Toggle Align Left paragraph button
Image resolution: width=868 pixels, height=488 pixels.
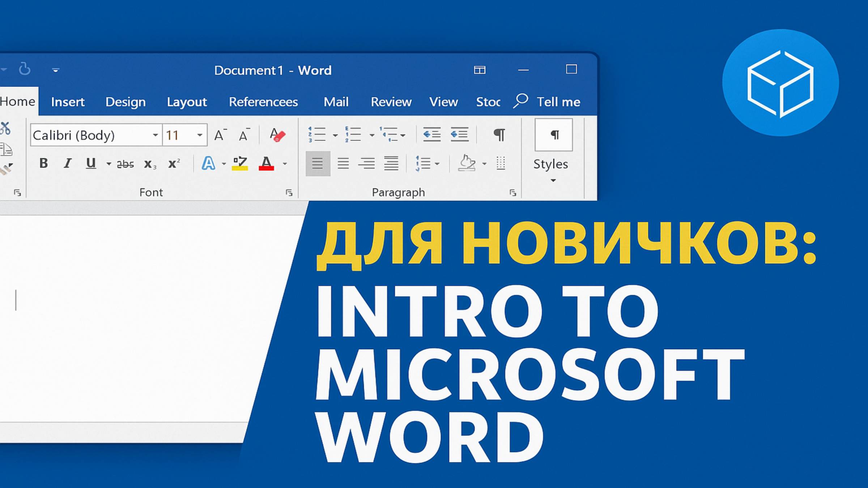click(318, 164)
